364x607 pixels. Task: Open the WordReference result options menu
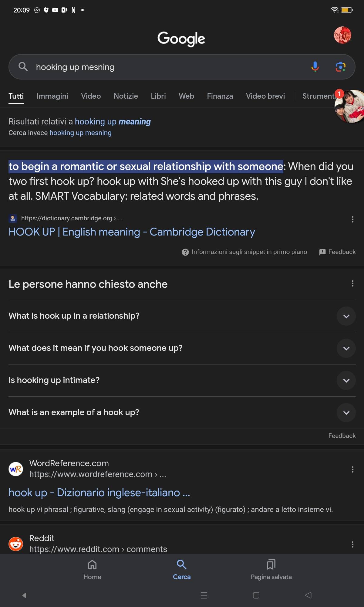[352, 470]
